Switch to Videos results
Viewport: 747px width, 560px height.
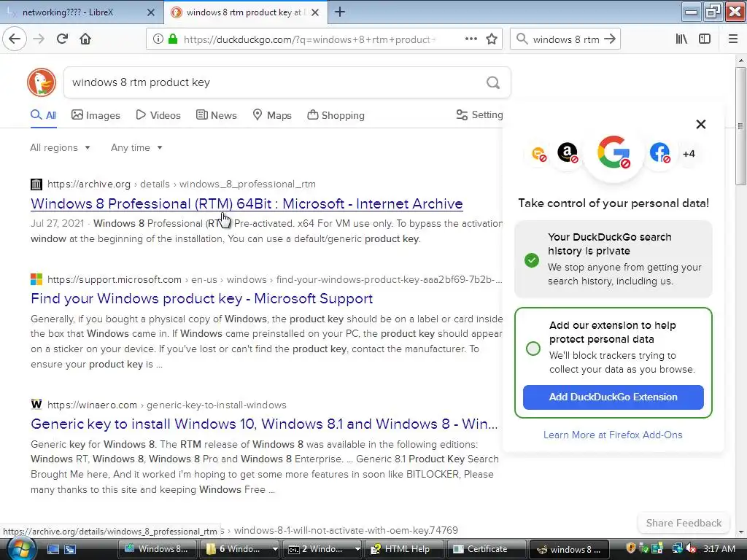pos(158,115)
